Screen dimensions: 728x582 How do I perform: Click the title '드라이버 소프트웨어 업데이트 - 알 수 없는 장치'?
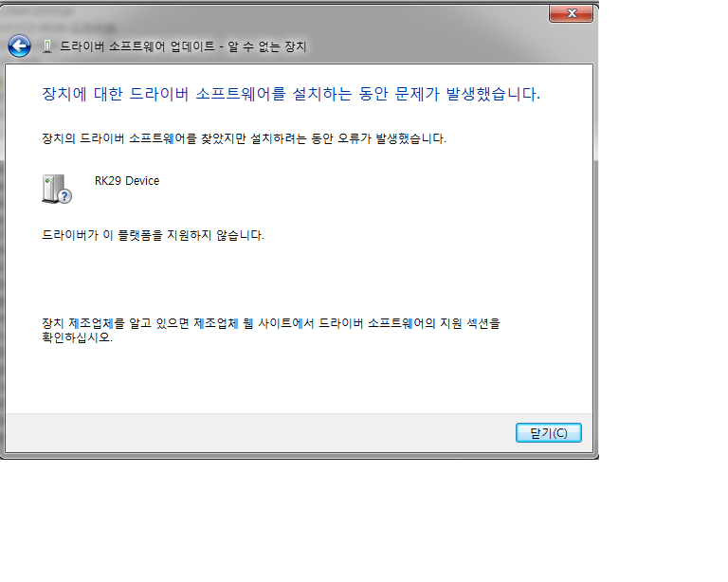(183, 46)
